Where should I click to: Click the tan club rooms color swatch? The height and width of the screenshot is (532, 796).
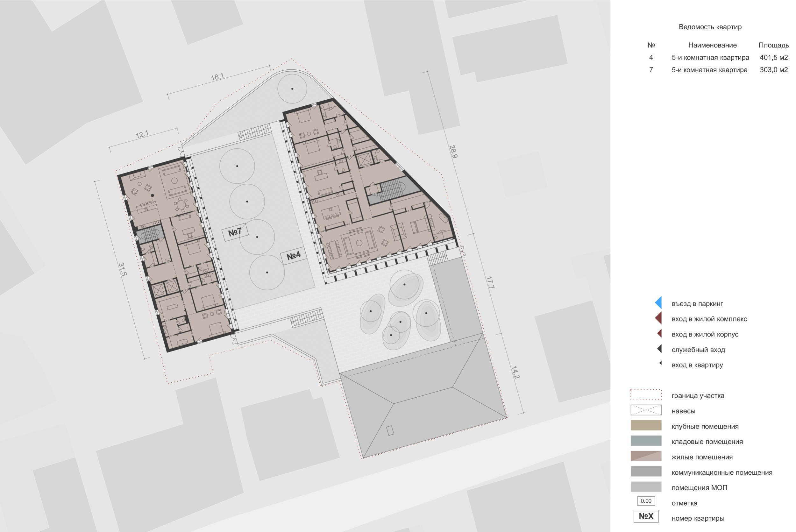point(646,425)
